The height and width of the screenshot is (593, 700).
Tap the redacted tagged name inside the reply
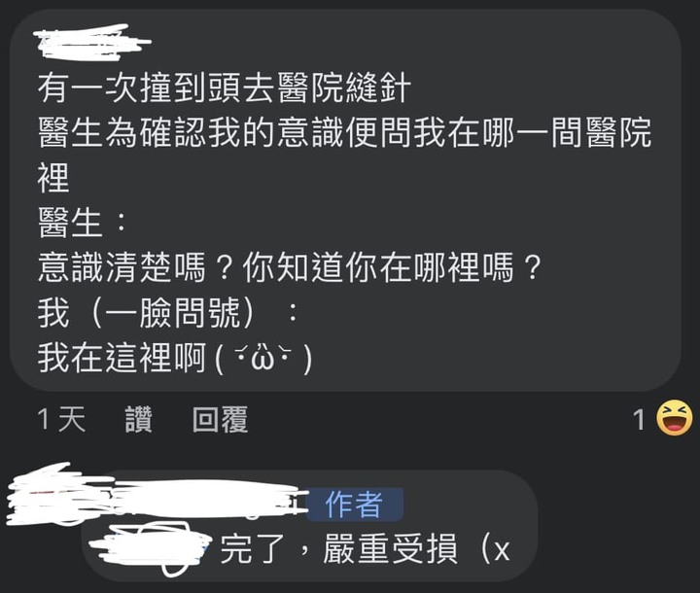(x=150, y=547)
